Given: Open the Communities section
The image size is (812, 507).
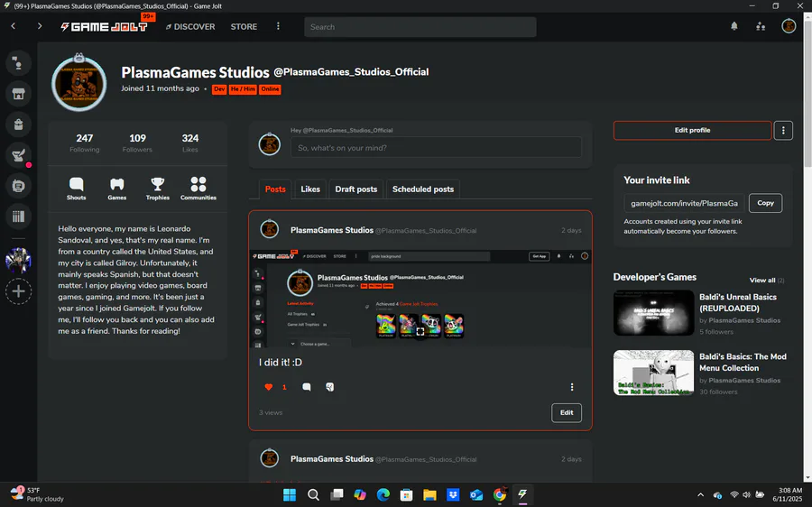Looking at the screenshot, I should (198, 189).
